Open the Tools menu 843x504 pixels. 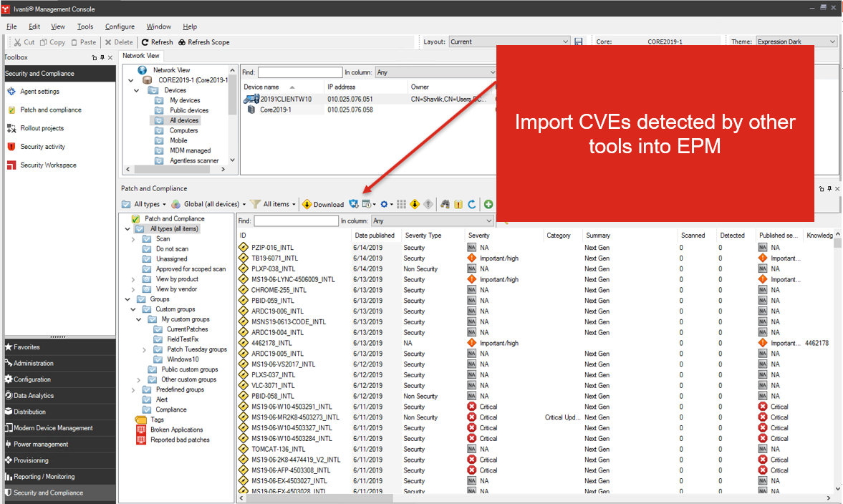[x=85, y=26]
